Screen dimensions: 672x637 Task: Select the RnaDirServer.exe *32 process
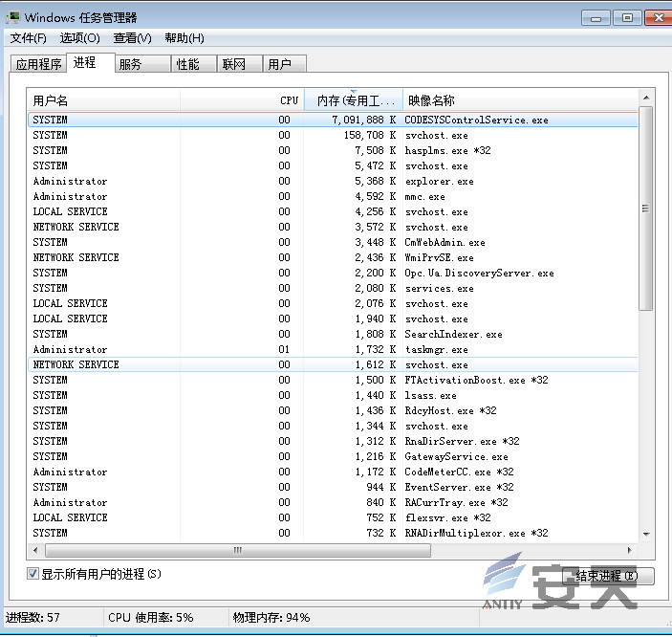333,441
